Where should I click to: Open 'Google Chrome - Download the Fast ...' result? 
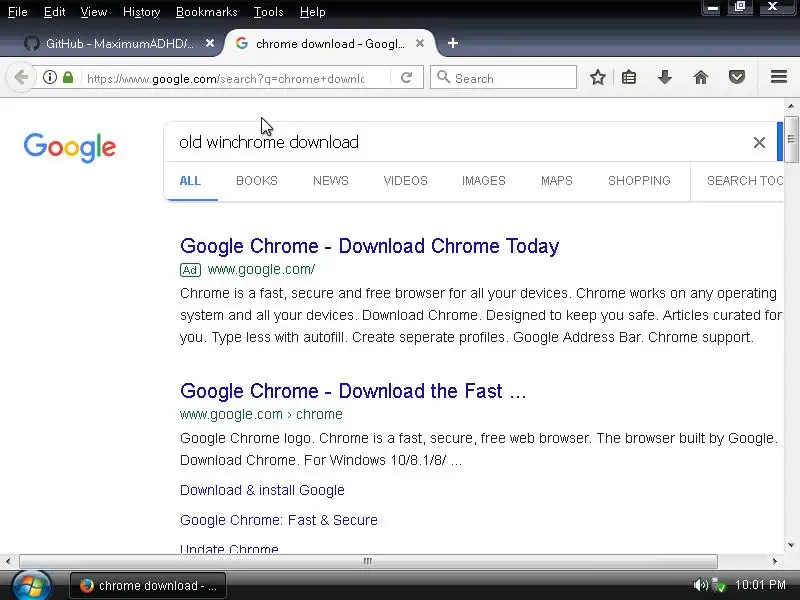click(x=353, y=391)
